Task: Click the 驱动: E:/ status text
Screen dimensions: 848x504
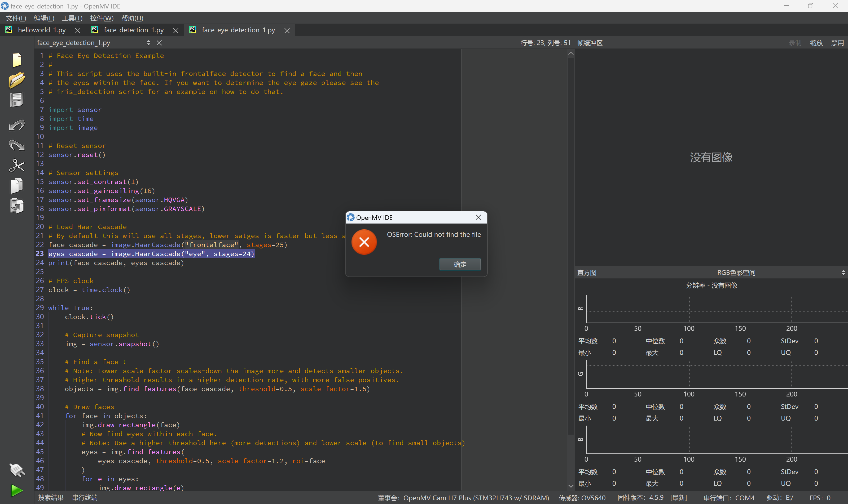Action: point(780,498)
